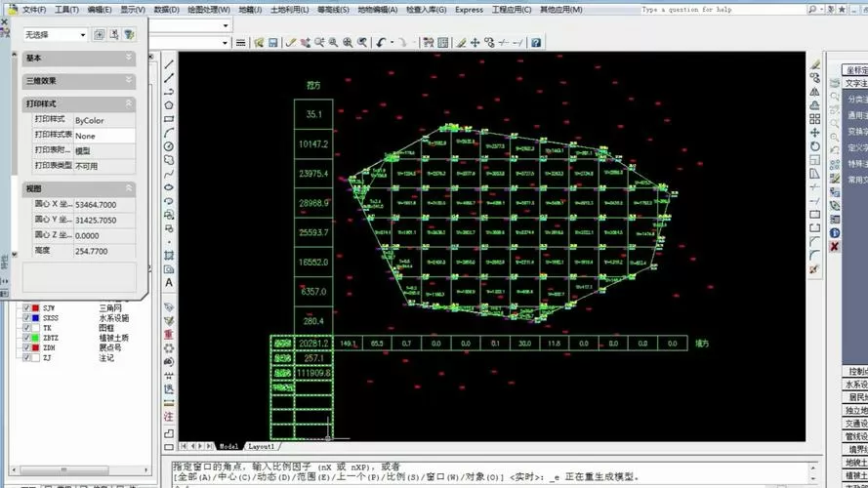
Task: Open the 工具(T) menu
Action: click(66, 10)
